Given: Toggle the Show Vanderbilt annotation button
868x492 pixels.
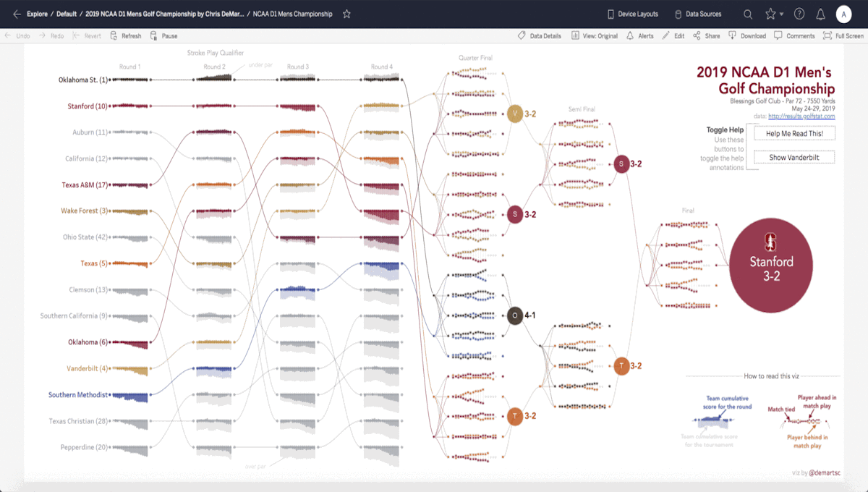Looking at the screenshot, I should tap(794, 157).
